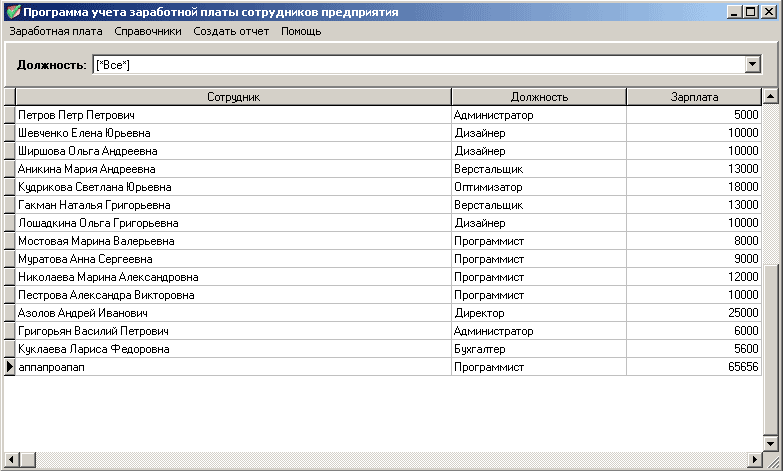Screen dimensions: 783x471
Task: Expand the Должность dropdown arrow
Action: tap(753, 64)
